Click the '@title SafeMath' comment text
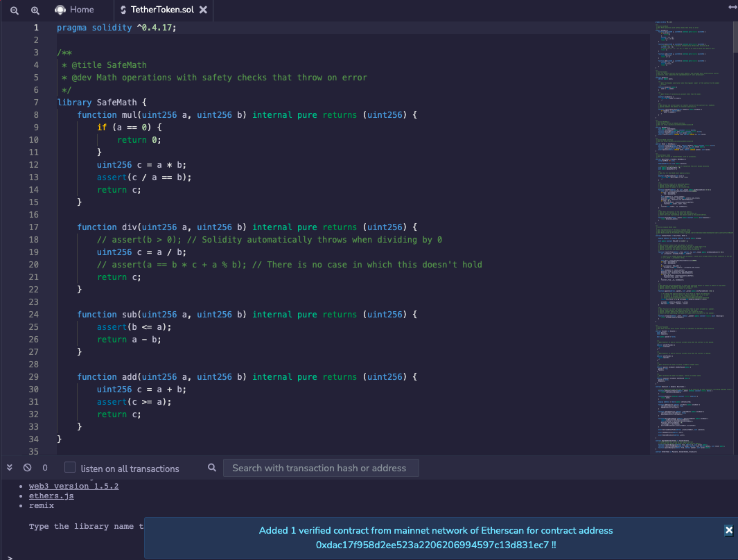This screenshot has height=560, width=738. pos(109,65)
